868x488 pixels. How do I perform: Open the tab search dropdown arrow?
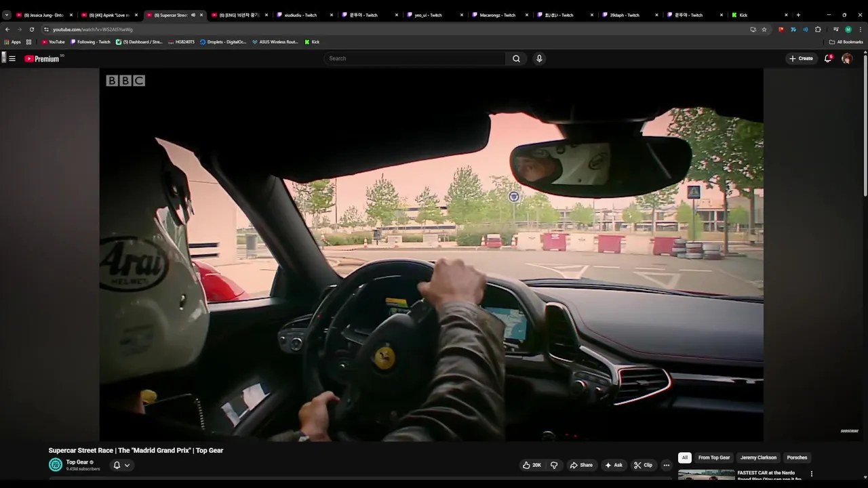7,15
